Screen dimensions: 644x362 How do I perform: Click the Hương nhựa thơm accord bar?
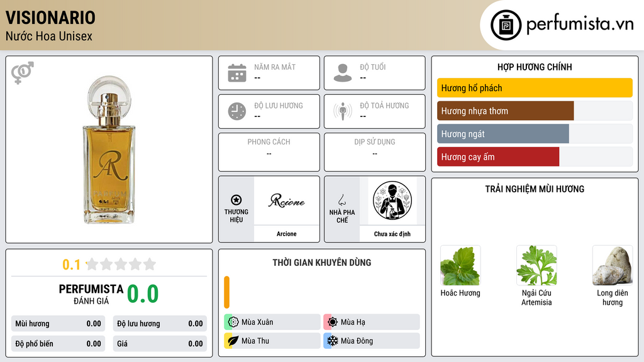click(x=535, y=111)
